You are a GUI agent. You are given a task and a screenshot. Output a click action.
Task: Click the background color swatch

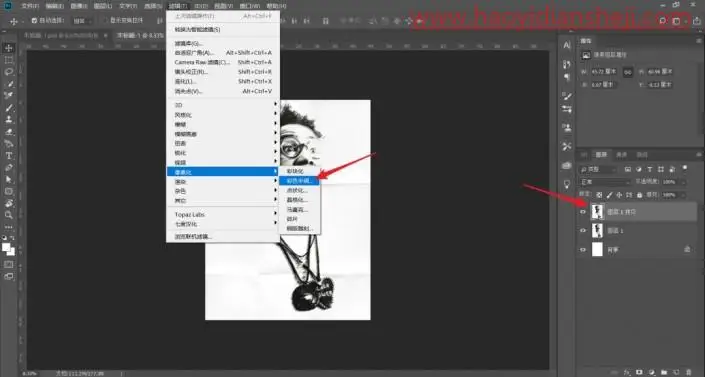[x=11, y=251]
